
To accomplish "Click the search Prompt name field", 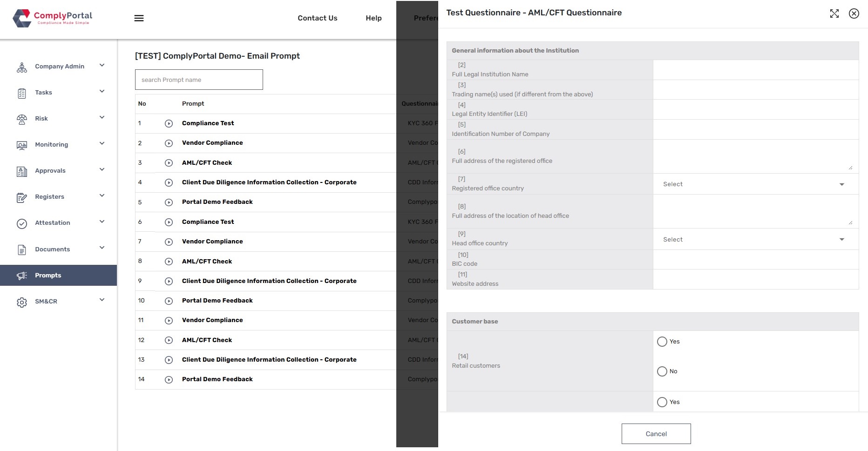I will 199,80.
